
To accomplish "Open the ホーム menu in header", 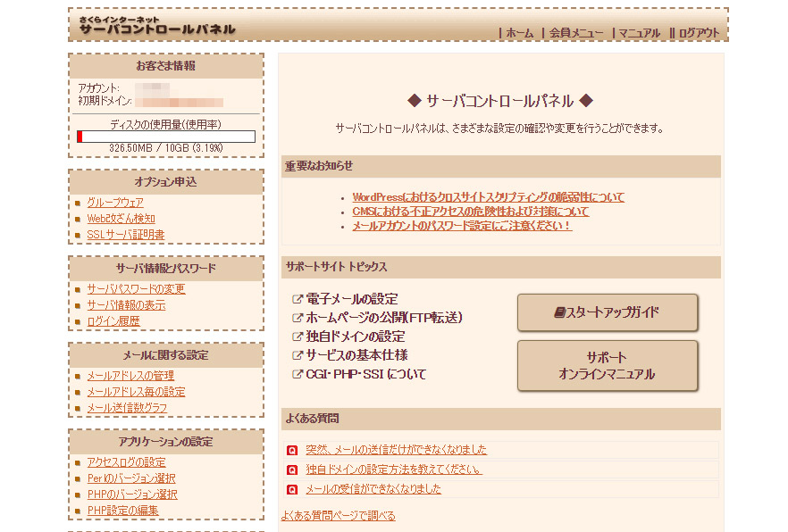I will 519,33.
